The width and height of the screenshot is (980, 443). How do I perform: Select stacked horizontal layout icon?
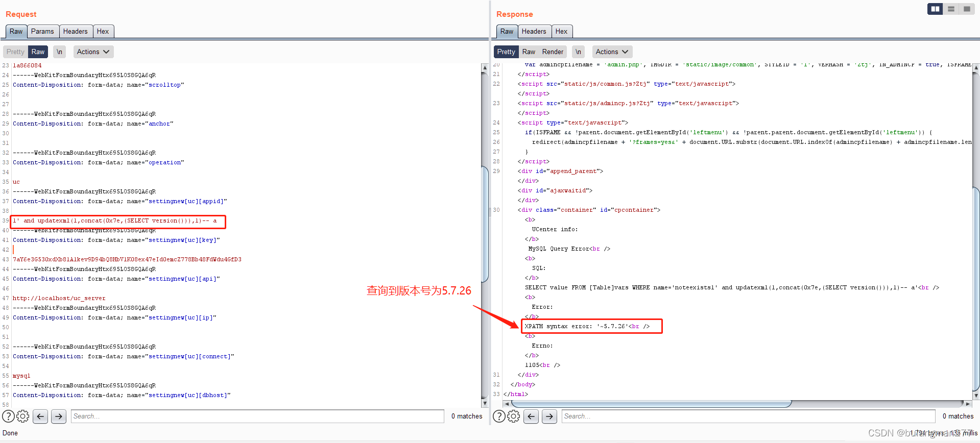click(x=951, y=9)
